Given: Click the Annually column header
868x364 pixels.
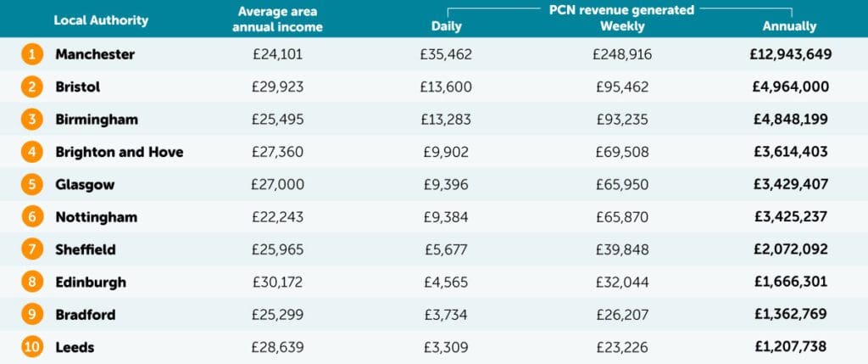Looking at the screenshot, I should (x=789, y=26).
